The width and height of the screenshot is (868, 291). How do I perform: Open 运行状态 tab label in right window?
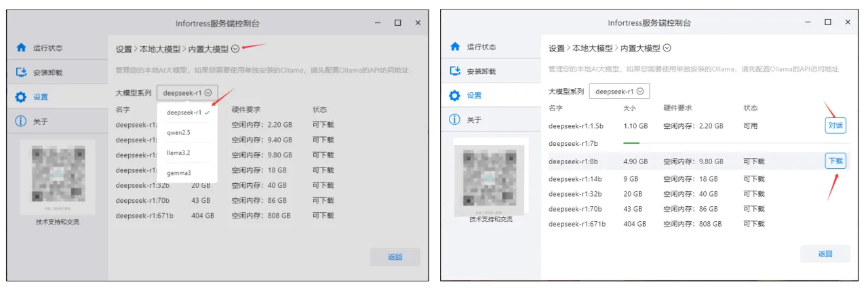tap(481, 47)
